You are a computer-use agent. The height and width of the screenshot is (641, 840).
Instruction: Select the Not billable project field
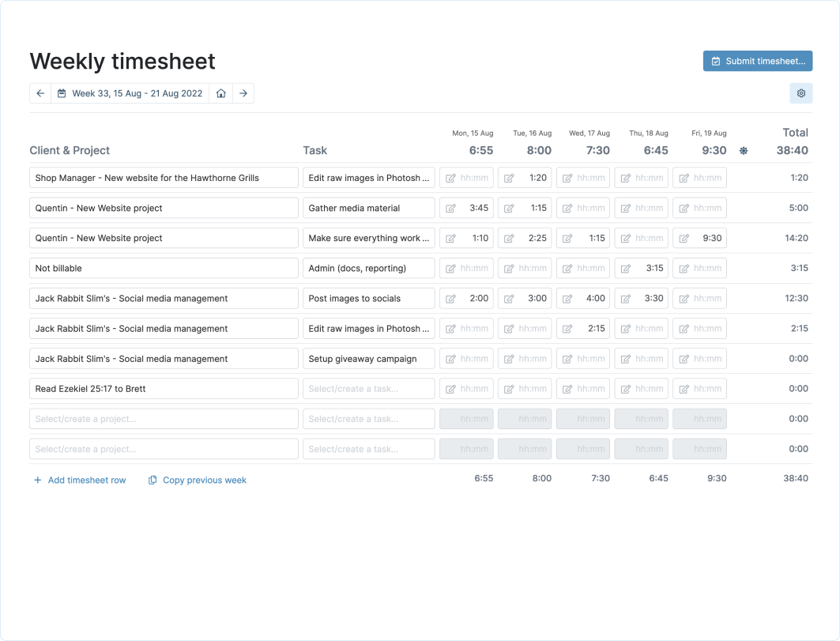pyautogui.click(x=163, y=268)
